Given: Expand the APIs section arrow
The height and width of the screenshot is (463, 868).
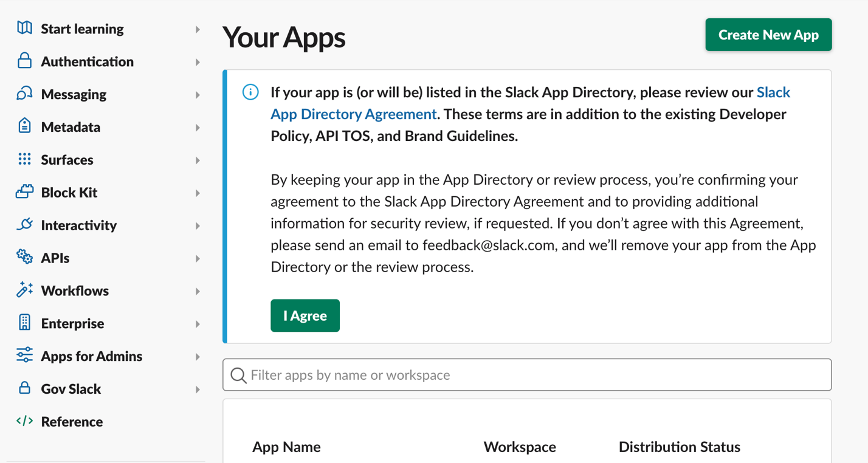Looking at the screenshot, I should coord(198,259).
